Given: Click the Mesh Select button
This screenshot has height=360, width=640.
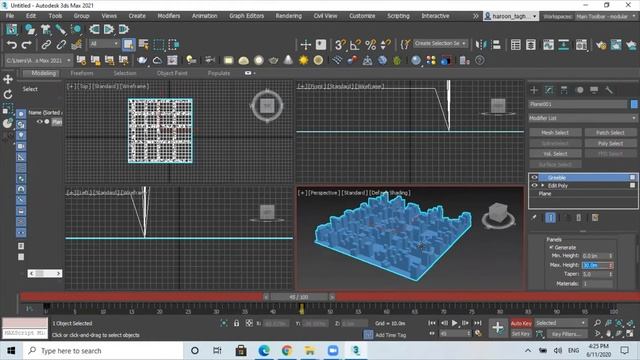Looking at the screenshot, I should tap(555, 133).
